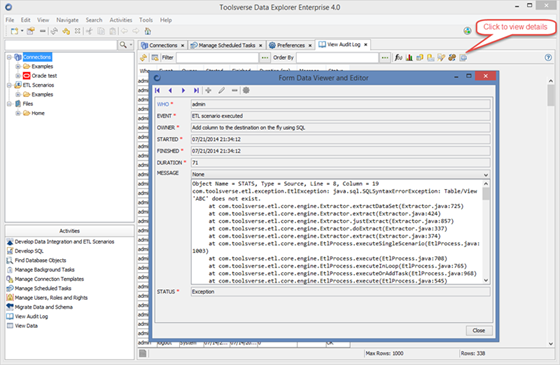Viewport: 560px width, 365px height.
Task: Click the Close button in Form Data Viewer
Action: click(479, 330)
